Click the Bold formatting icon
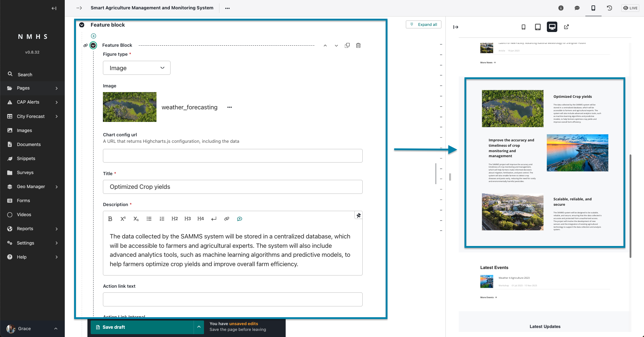The image size is (644, 337). 110,219
